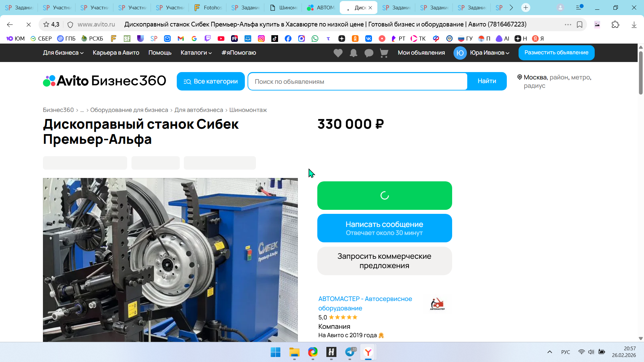This screenshot has width=644, height=362.
Task: Open notifications bell in Avito header
Action: 353,53
